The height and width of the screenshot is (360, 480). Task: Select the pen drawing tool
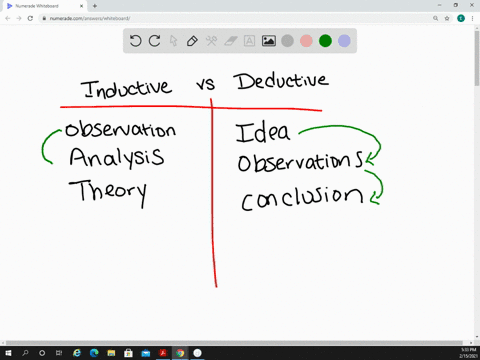coord(192,41)
